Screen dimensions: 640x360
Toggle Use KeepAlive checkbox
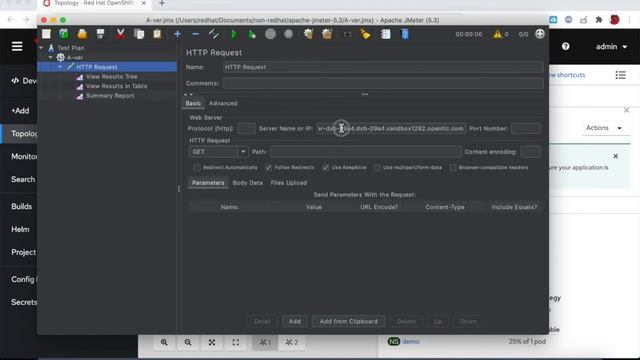click(x=325, y=167)
